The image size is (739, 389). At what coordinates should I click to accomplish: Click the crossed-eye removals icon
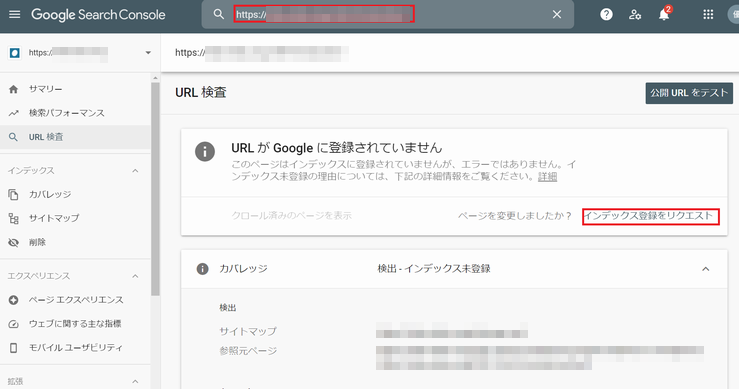coord(14,242)
